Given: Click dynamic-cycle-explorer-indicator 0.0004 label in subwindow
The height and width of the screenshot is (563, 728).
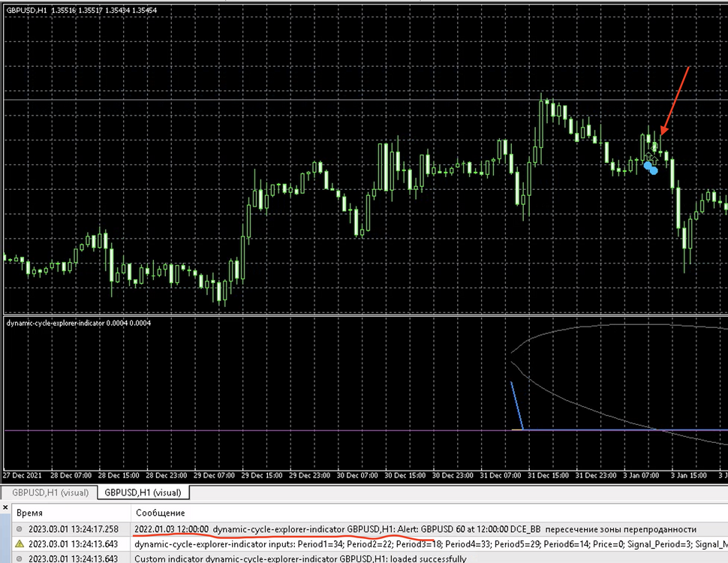Looking at the screenshot, I should (79, 323).
